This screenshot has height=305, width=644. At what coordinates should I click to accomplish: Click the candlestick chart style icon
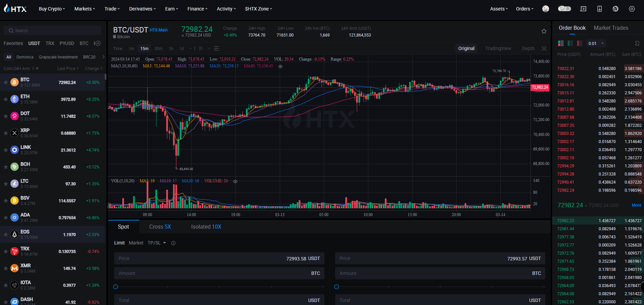[201, 48]
